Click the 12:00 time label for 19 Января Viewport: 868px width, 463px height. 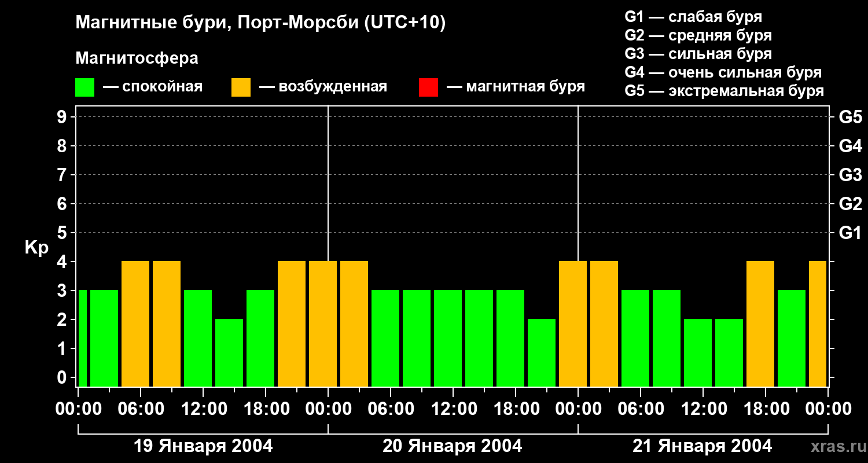point(203,409)
